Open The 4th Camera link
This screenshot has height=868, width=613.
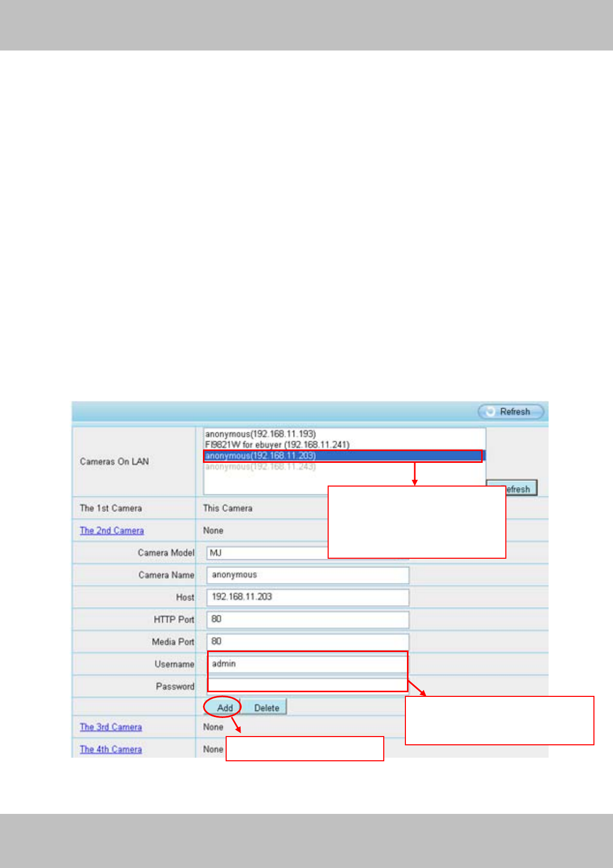tap(111, 749)
